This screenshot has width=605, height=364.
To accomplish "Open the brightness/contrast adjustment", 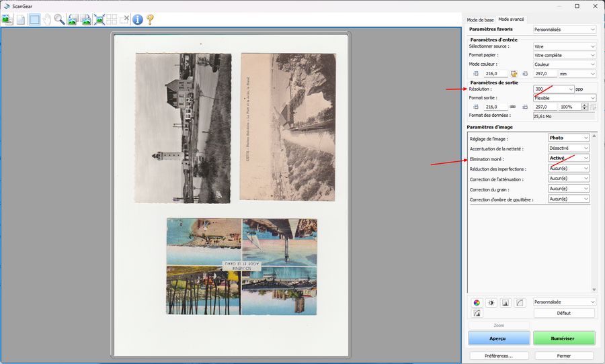I will point(491,303).
